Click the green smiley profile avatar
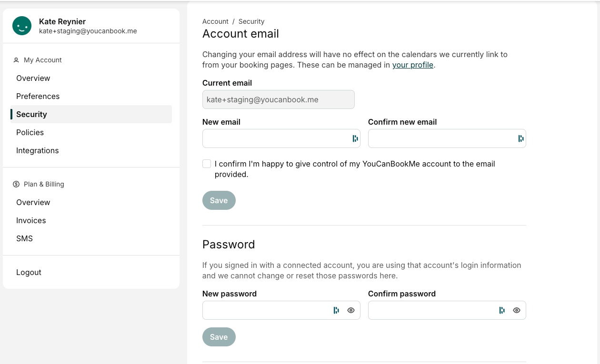The image size is (600, 364). (22, 26)
